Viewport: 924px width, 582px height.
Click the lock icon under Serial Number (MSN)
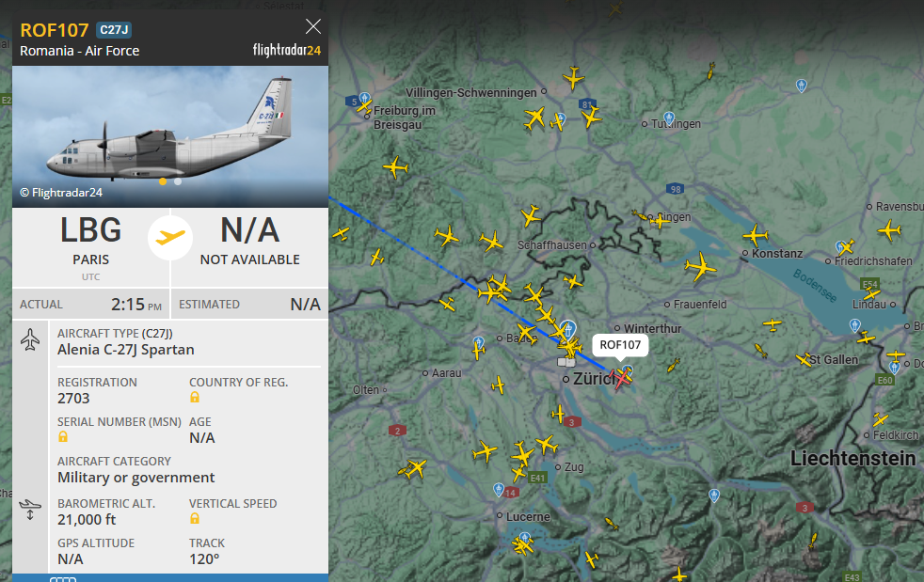point(63,436)
